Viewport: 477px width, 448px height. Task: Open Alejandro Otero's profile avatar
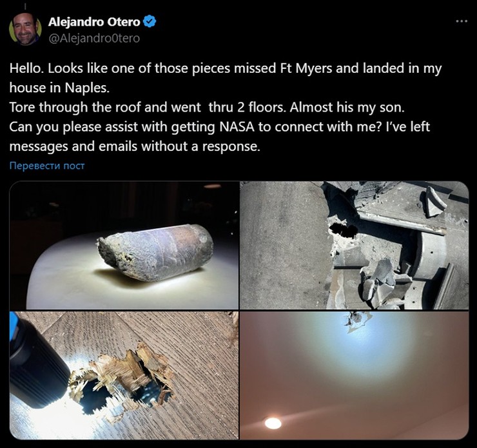[x=25, y=29]
